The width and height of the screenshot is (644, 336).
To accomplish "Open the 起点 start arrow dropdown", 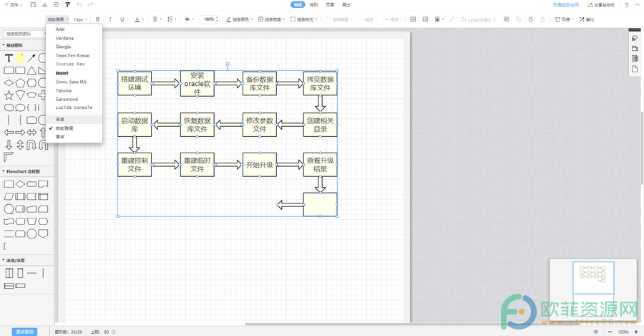I will tap(368, 19).
